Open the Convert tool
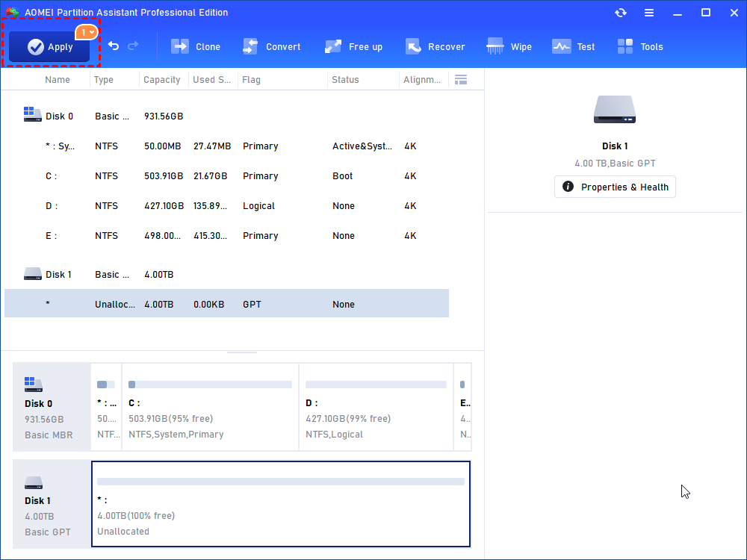 click(x=272, y=46)
